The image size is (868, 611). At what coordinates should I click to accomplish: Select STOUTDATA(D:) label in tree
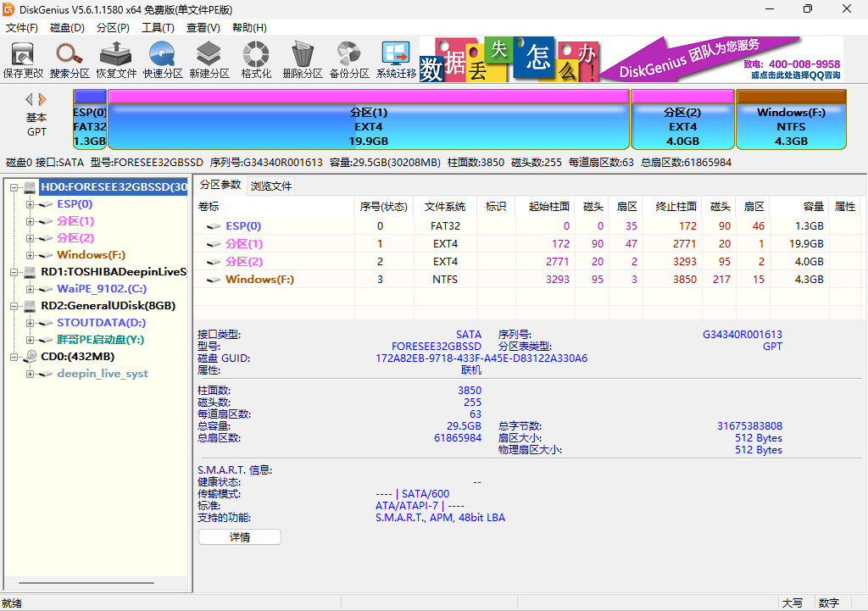(x=102, y=323)
